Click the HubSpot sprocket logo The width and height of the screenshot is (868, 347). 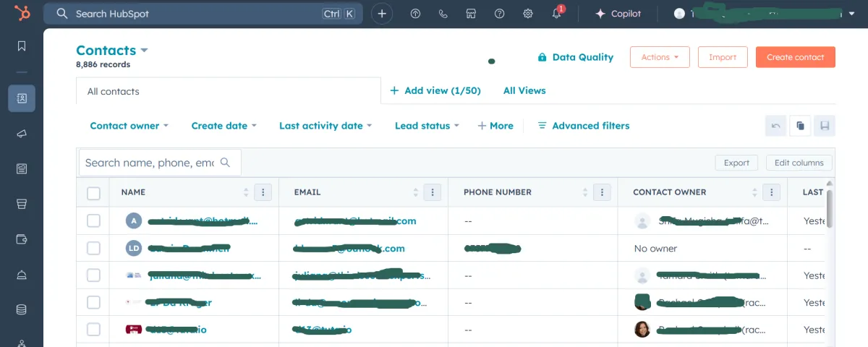[x=22, y=14]
